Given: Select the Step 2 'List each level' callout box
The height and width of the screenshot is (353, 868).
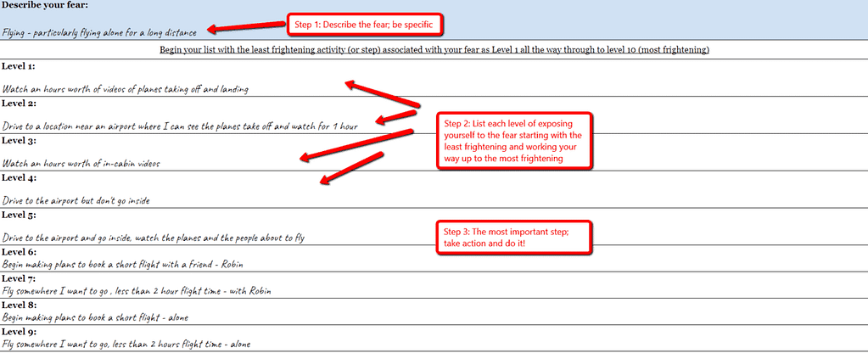Looking at the screenshot, I should [513, 141].
